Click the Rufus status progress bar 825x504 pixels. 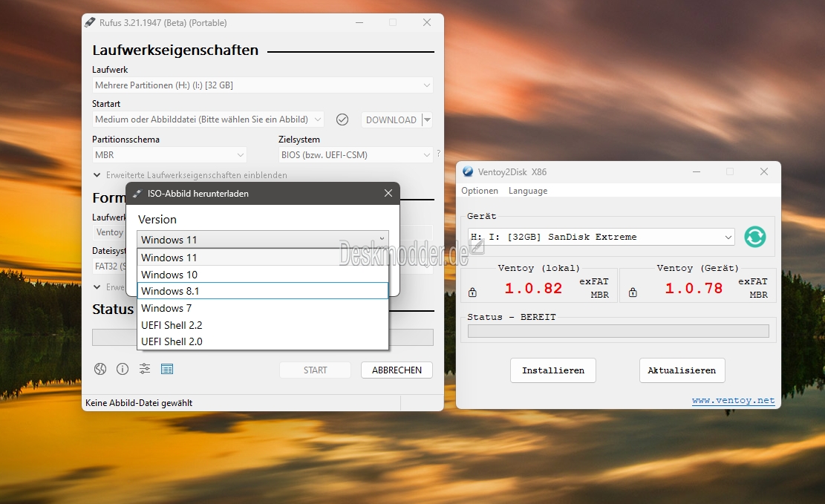263,337
